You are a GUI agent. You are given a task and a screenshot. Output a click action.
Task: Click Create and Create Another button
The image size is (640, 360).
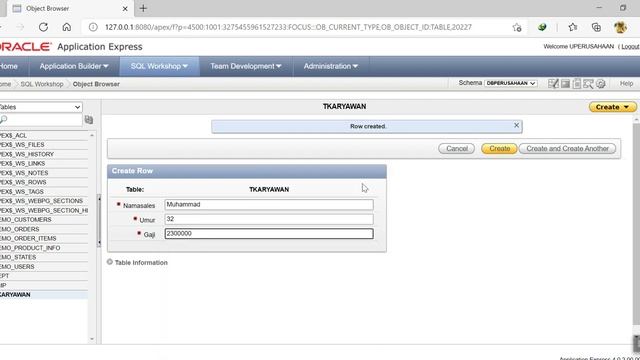[567, 149]
